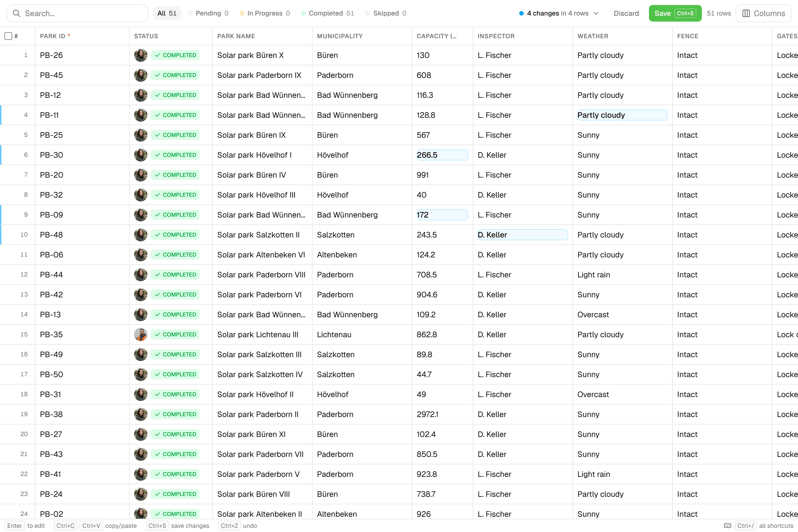Screen dimensions: 798x532
Task: Filter by Completed 51 status
Action: coord(328,13)
